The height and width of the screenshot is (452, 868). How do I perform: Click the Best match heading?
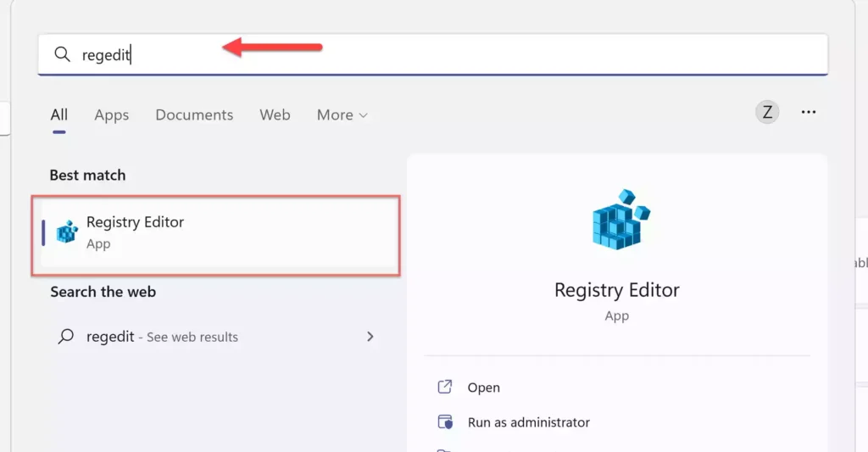87,175
